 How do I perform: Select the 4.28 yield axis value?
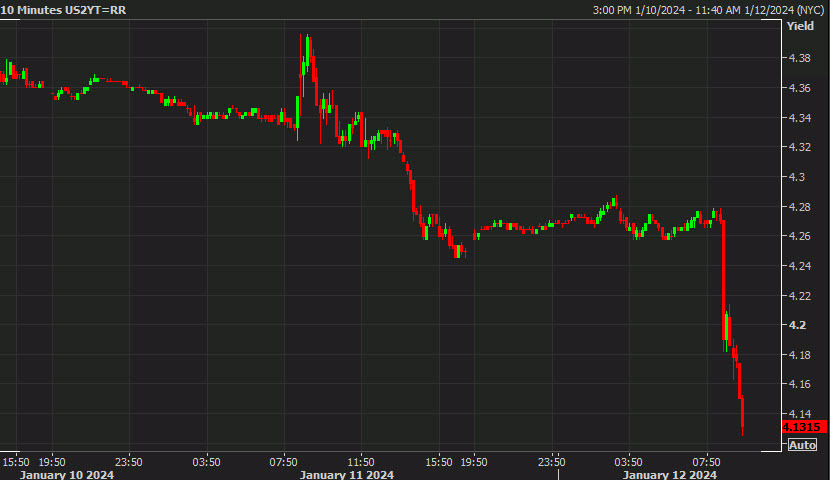click(x=799, y=206)
